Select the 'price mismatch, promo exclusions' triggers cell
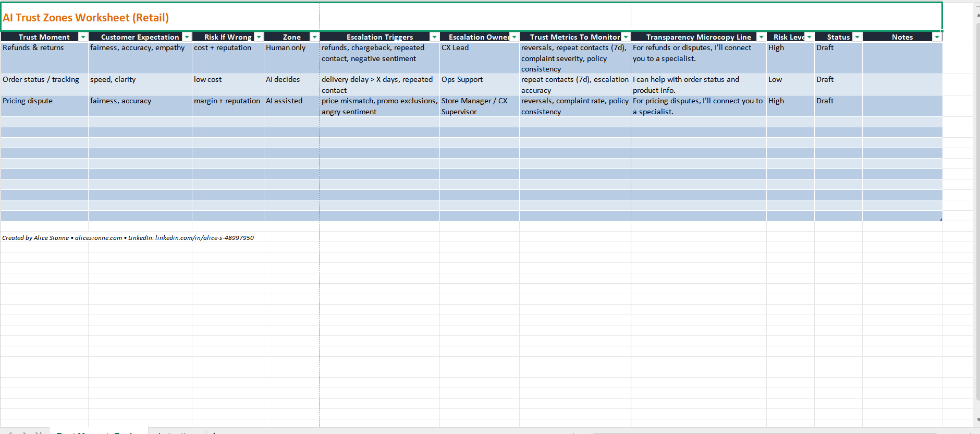The height and width of the screenshot is (434, 980). [379, 106]
